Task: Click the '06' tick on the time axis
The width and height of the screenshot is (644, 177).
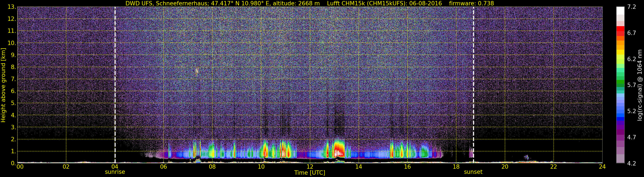Action: pyautogui.click(x=164, y=167)
